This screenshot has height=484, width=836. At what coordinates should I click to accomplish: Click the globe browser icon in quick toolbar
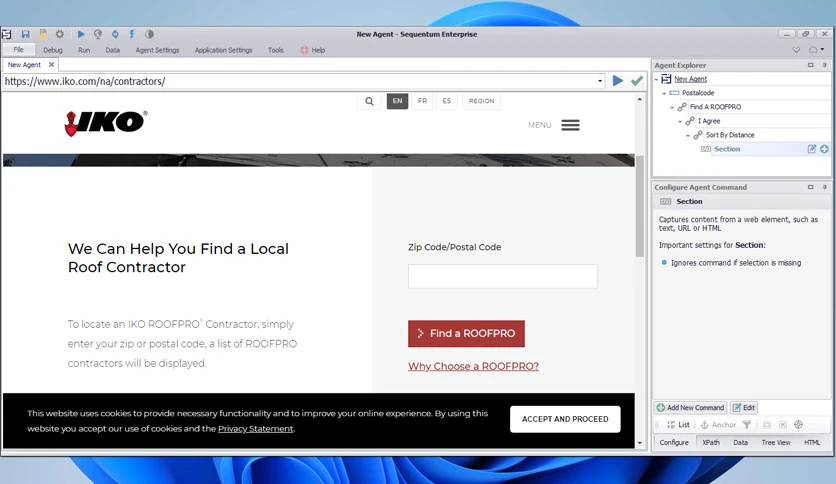[98, 34]
